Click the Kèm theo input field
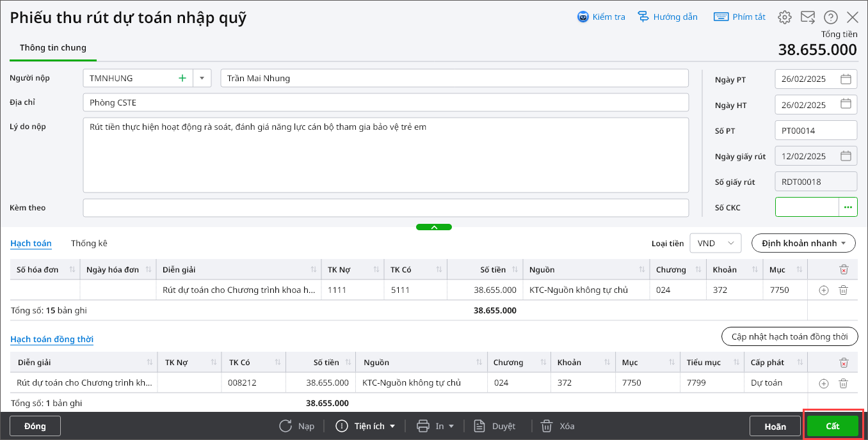Screen dimensions: 868x440 [x=386, y=208]
